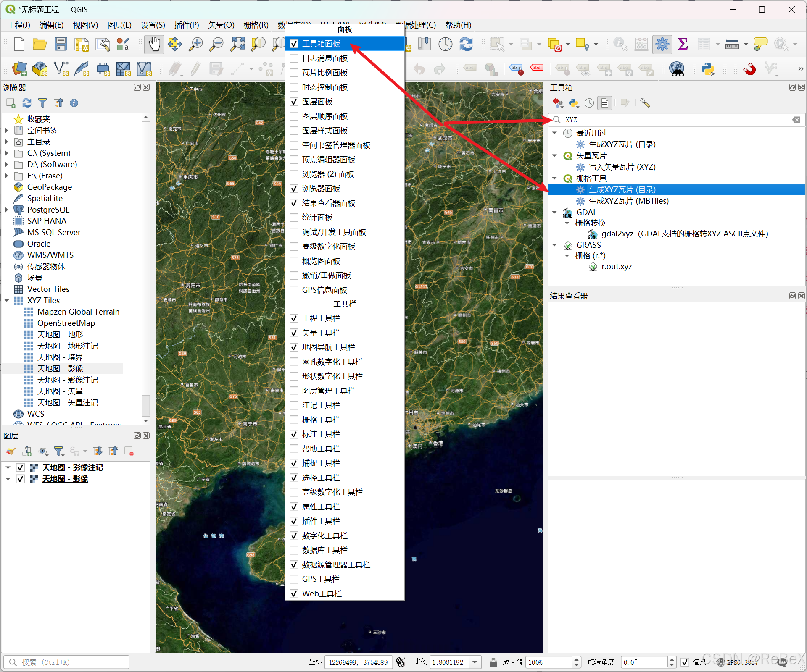Open 栅格(R) menu
The width and height of the screenshot is (807, 672).
[256, 25]
